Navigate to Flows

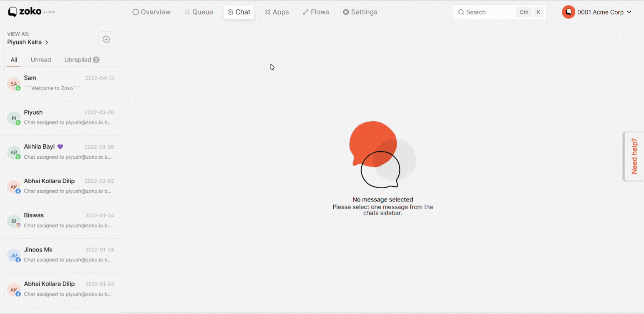pos(316,12)
